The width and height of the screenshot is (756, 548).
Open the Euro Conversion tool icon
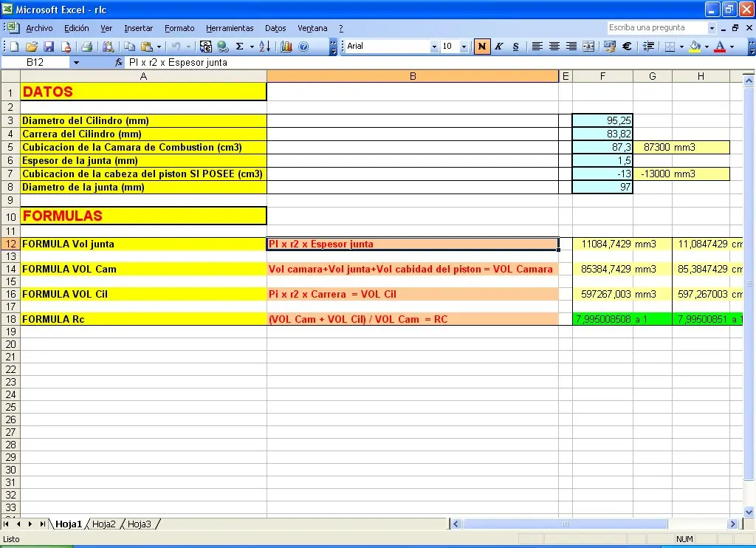tap(206, 47)
